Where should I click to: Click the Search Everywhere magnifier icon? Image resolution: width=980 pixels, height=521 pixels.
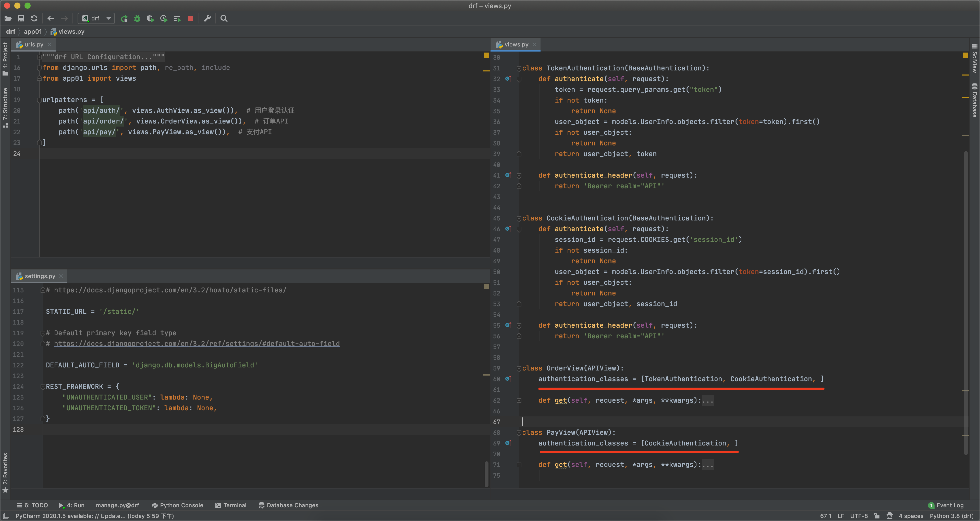tap(224, 18)
